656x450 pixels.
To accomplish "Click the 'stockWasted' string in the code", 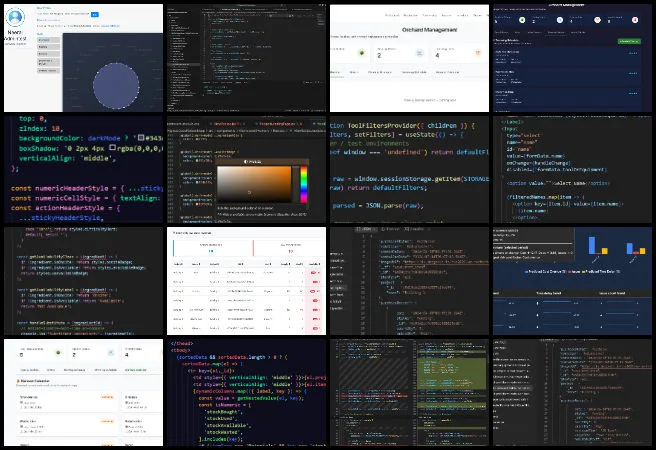I will (227, 432).
